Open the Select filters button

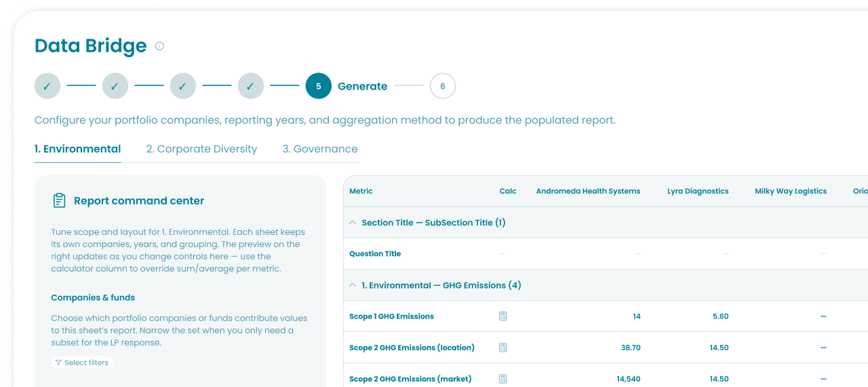click(x=82, y=363)
